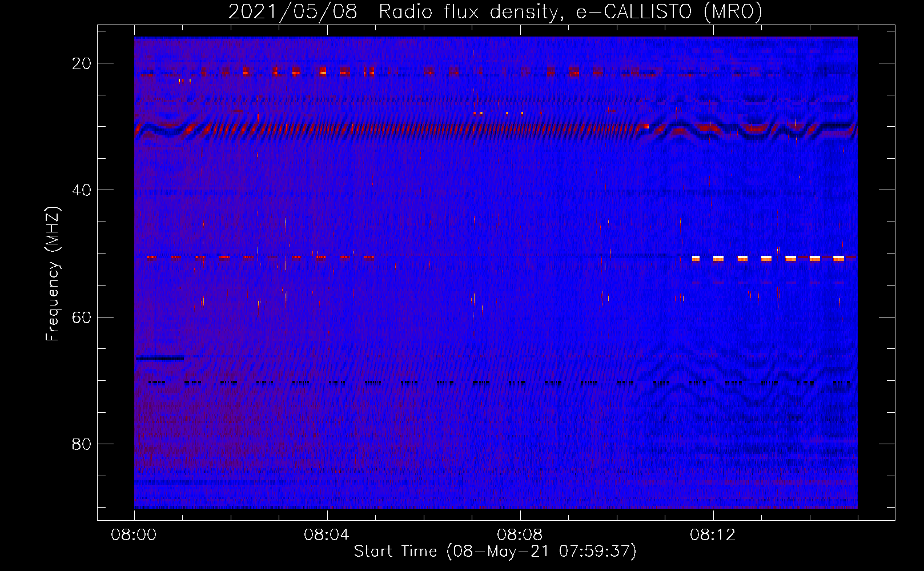The height and width of the screenshot is (571, 924).
Task: Click the 40 MHz frequency tick label
Action: tap(82, 190)
